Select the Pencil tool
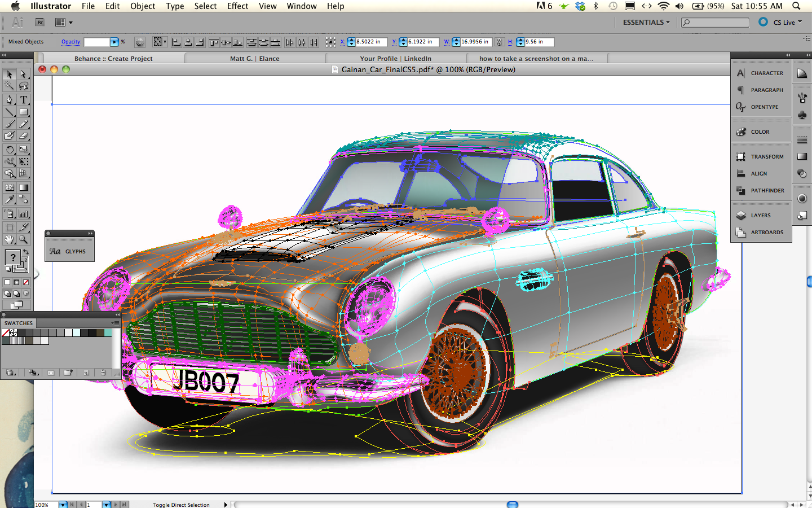The height and width of the screenshot is (508, 812). 24,124
